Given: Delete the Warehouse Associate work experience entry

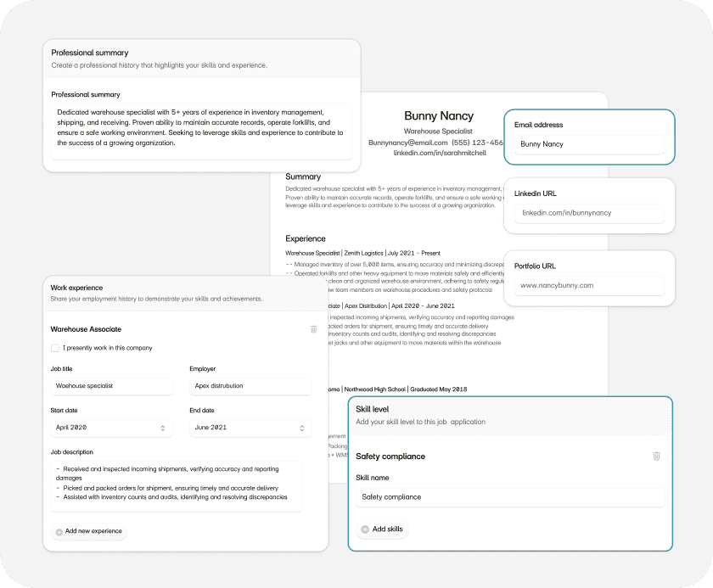Looking at the screenshot, I should pos(313,329).
